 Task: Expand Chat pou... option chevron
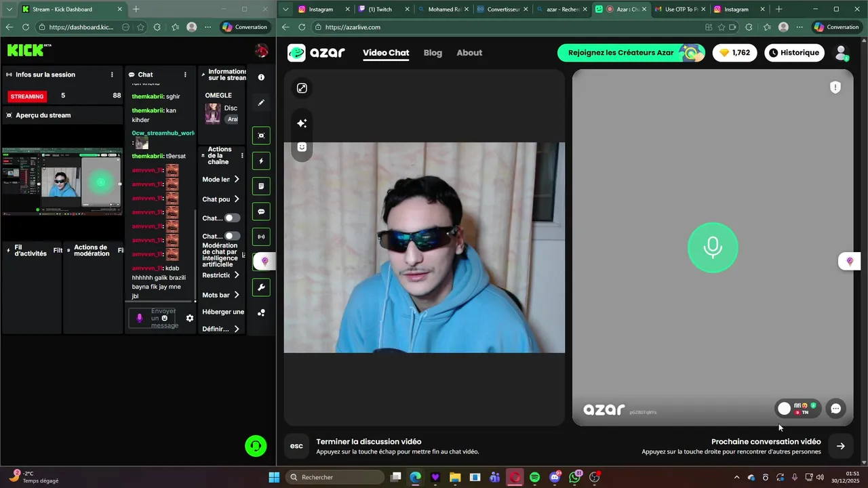[237, 199]
